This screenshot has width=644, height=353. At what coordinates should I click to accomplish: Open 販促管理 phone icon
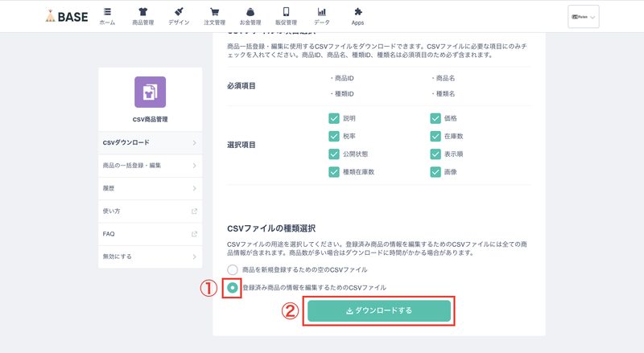(286, 11)
